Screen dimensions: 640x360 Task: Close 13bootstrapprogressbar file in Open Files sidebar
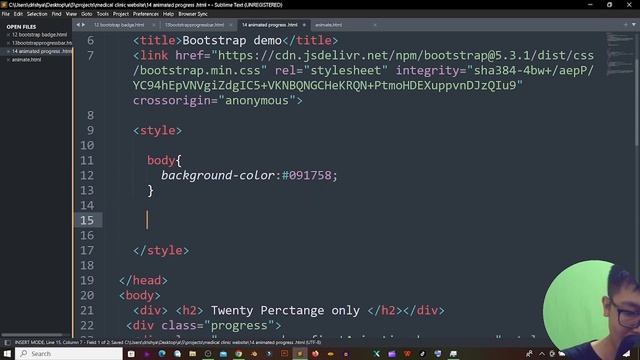tap(8, 43)
